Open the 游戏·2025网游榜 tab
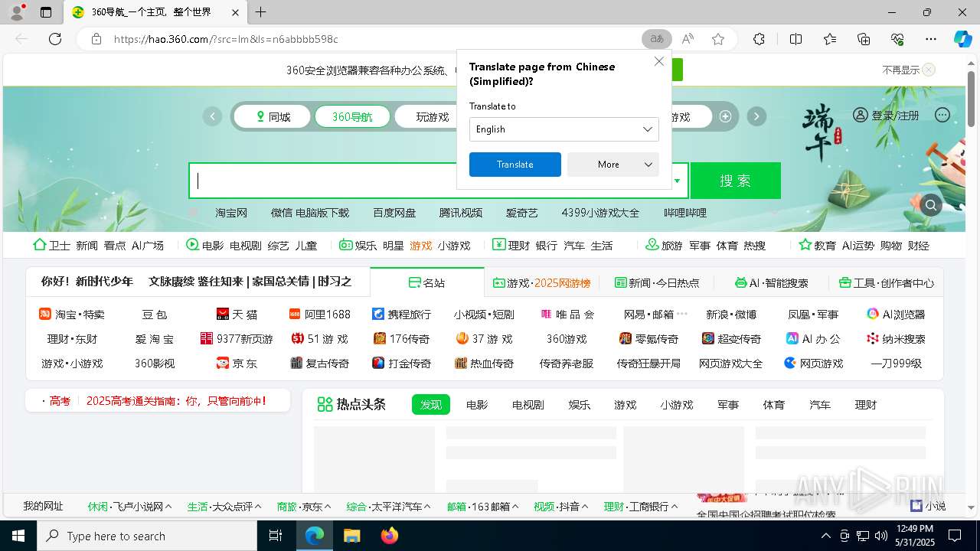980x551 pixels. click(x=541, y=282)
